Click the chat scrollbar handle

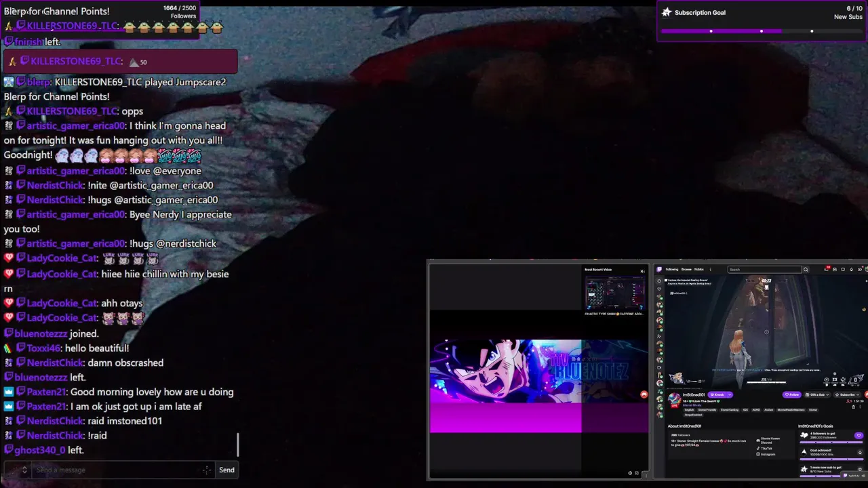[237, 445]
